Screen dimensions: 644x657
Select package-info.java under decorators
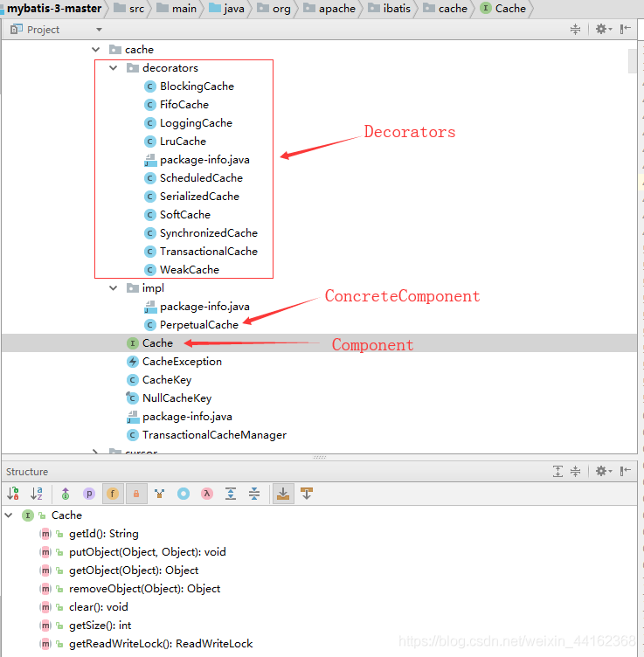point(197,160)
